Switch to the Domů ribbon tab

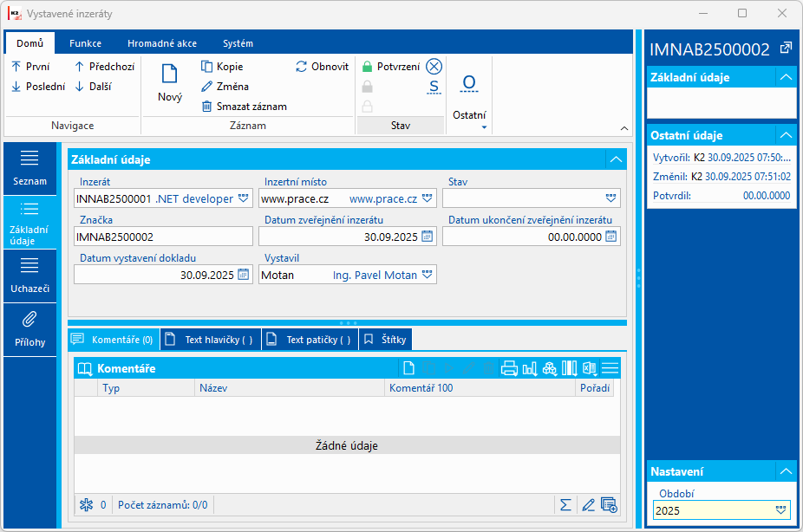click(x=29, y=43)
